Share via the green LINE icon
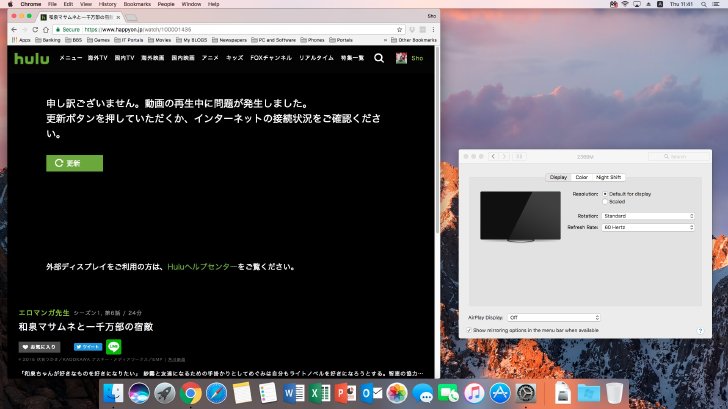 pos(113,346)
